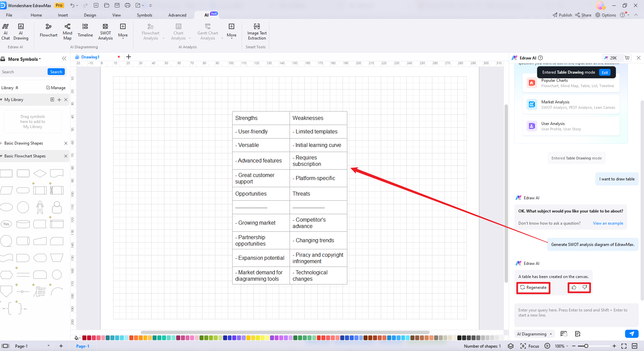The height and width of the screenshot is (351, 644).
Task: Save the drawing with the disk icon
Action: click(x=117, y=5)
